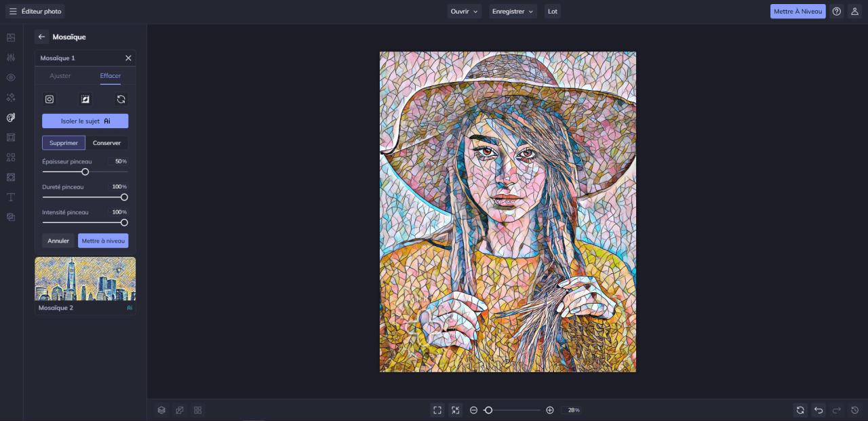Click the reset erase icon
The width and height of the screenshot is (868, 421).
[121, 99]
